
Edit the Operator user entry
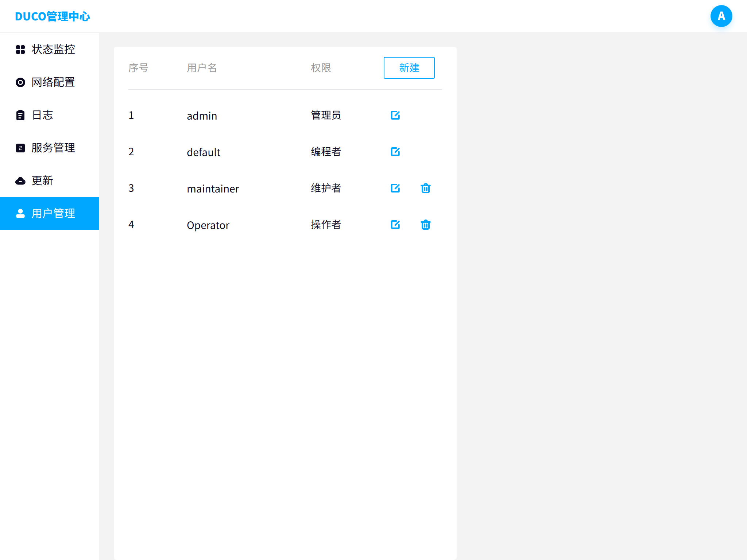pos(395,225)
